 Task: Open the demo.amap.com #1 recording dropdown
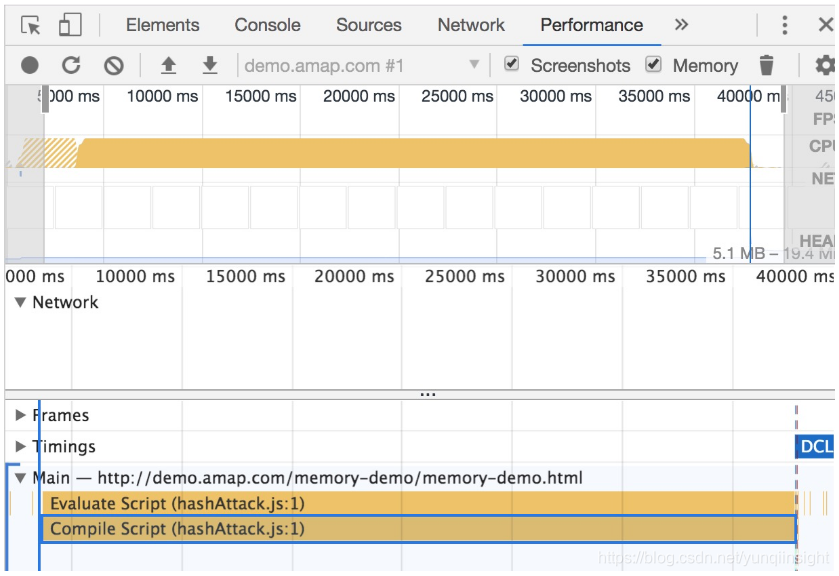[x=362, y=66]
